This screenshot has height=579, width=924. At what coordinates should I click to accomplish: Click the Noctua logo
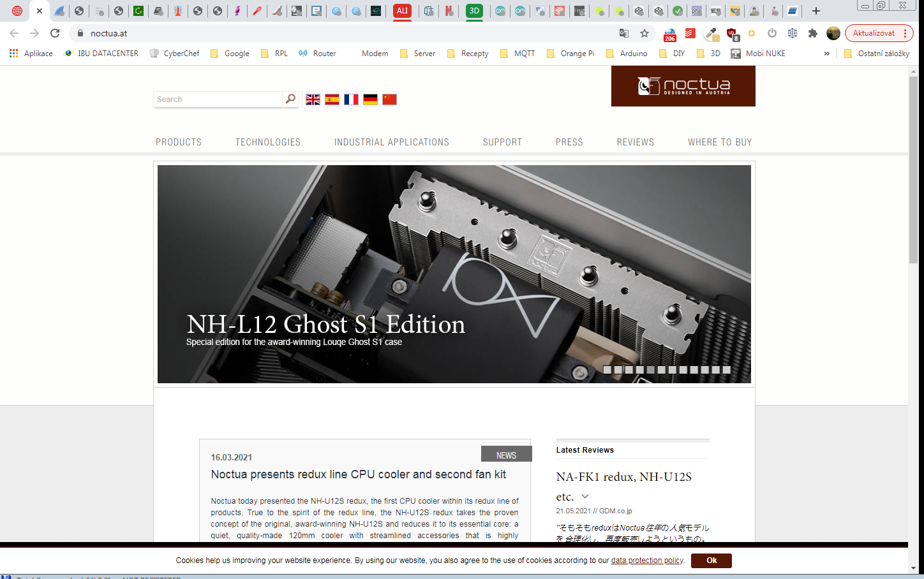[x=683, y=86]
